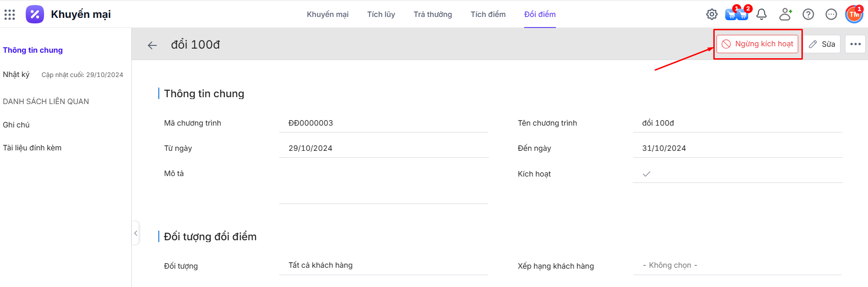Image resolution: width=868 pixels, height=287 pixels.
Task: Collapse the left sidebar with chevron handle
Action: tap(136, 233)
